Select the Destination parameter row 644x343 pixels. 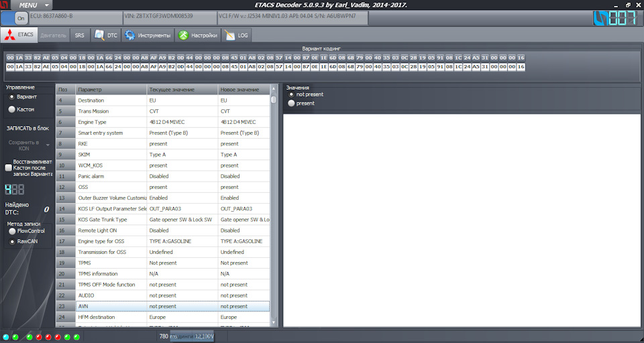coord(163,100)
